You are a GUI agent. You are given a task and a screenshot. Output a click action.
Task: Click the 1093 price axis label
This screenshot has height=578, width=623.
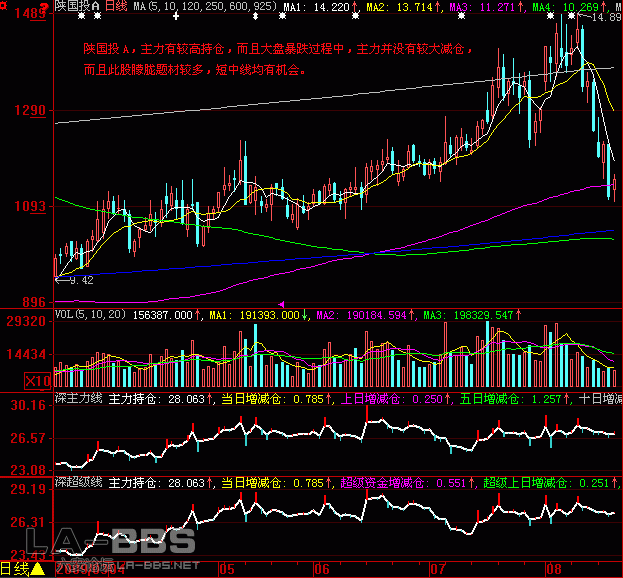26,206
